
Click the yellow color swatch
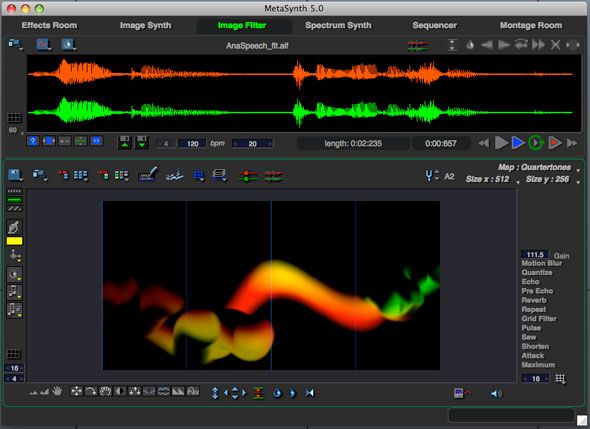point(14,241)
